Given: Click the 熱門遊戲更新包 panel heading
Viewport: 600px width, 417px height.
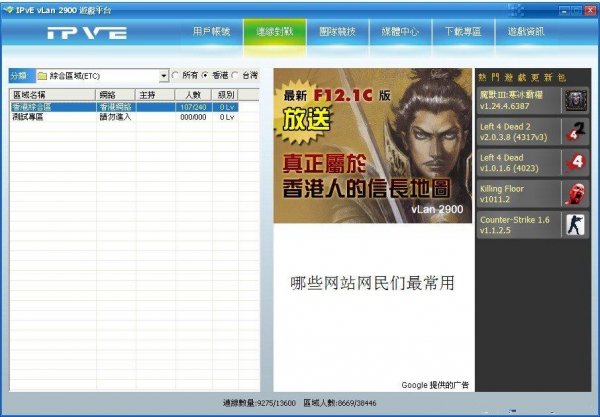Looking at the screenshot, I should (x=522, y=78).
